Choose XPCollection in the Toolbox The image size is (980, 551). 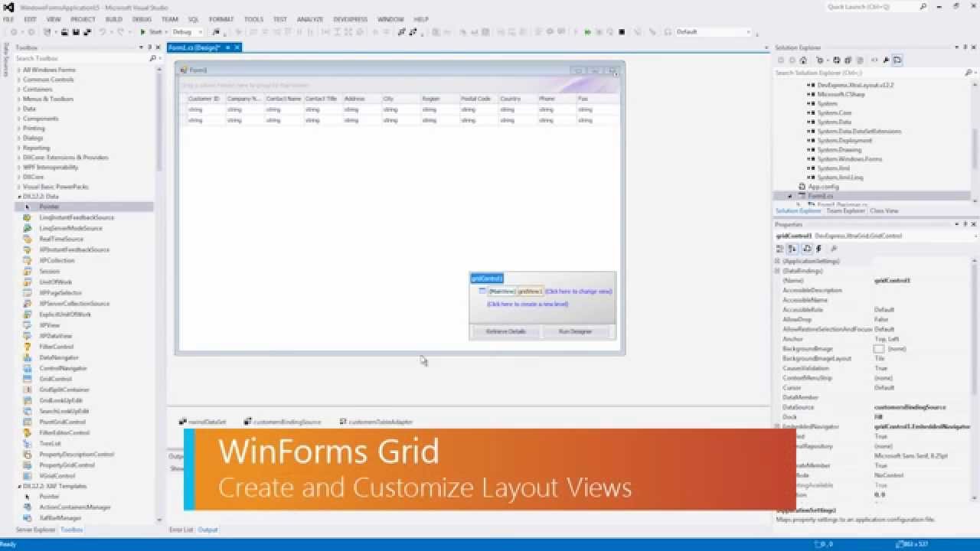coord(57,260)
